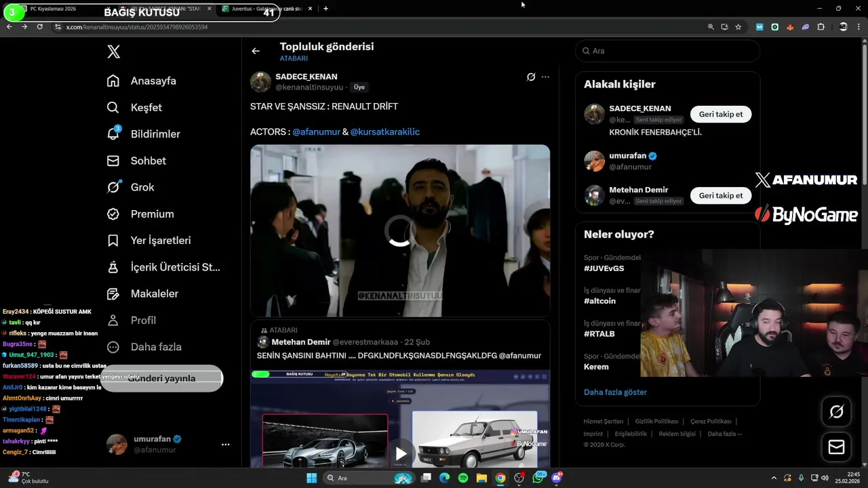Open floating messages envelope button
868x488 pixels.
pyautogui.click(x=836, y=447)
